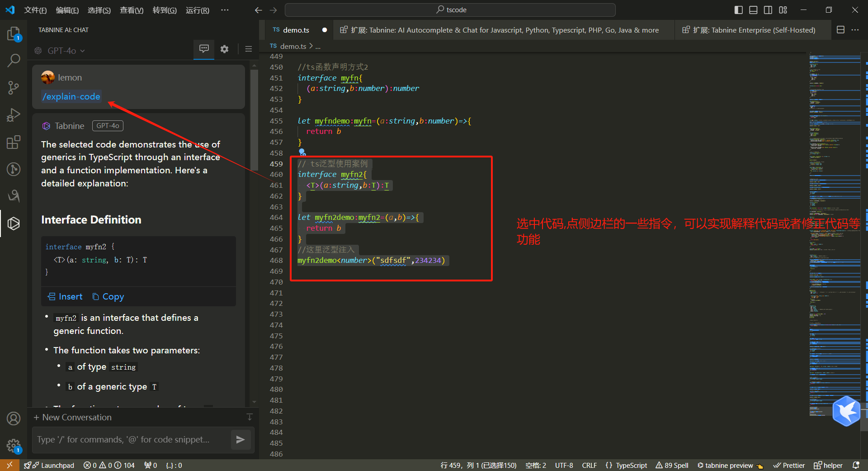
Task: Go back in navigation history
Action: [258, 10]
